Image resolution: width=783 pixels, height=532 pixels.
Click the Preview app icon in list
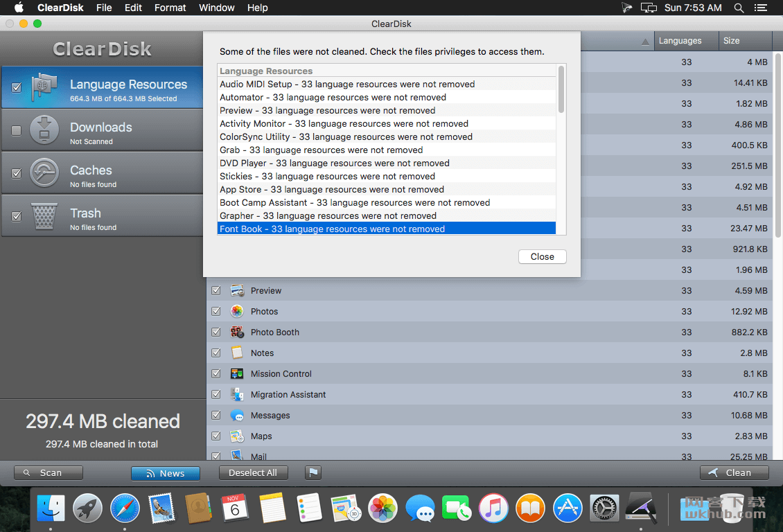[x=237, y=290]
